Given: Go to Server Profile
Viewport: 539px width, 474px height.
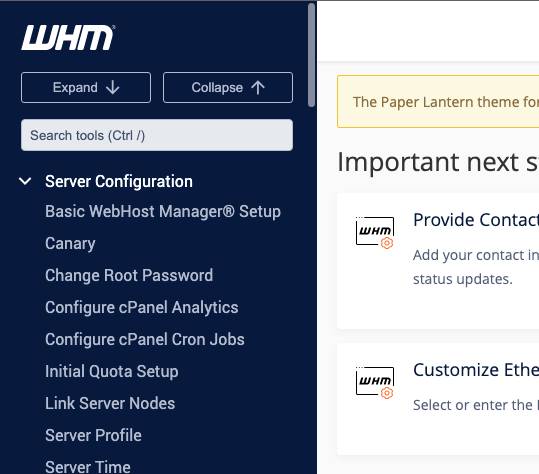Looking at the screenshot, I should (x=93, y=435).
